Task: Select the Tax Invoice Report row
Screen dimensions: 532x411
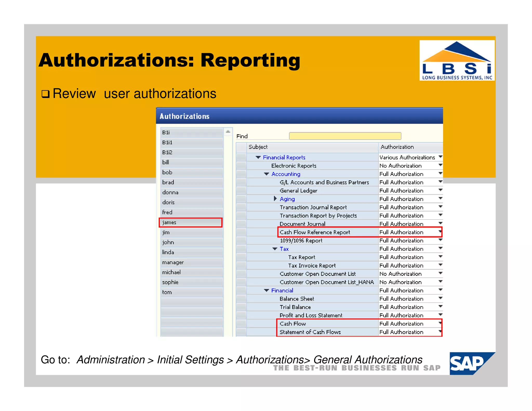Action: click(x=312, y=266)
